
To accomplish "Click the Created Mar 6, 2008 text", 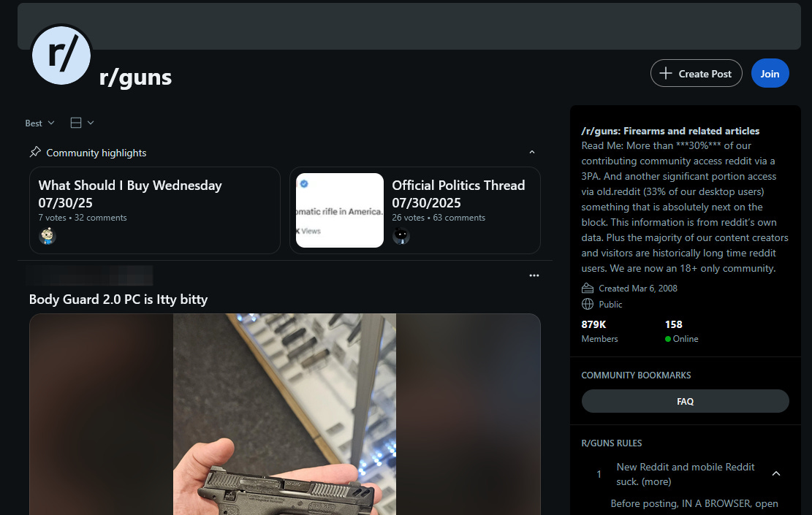I will (638, 289).
